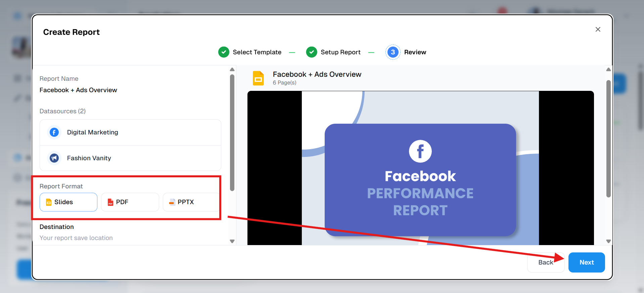Screen dimensions: 644x293
Task: Click the Setup Report step checkmark
Action: [x=312, y=52]
